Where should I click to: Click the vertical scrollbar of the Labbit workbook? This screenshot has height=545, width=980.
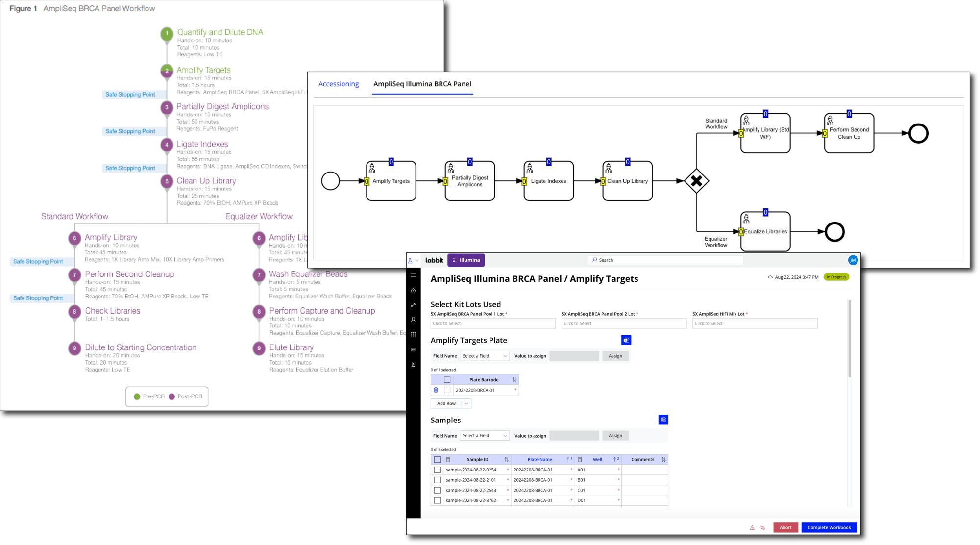[x=849, y=339]
